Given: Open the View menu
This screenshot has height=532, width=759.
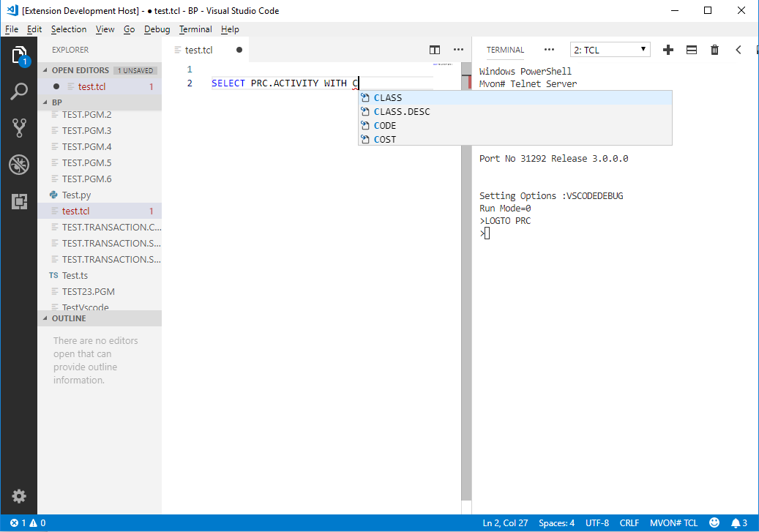Looking at the screenshot, I should point(105,29).
